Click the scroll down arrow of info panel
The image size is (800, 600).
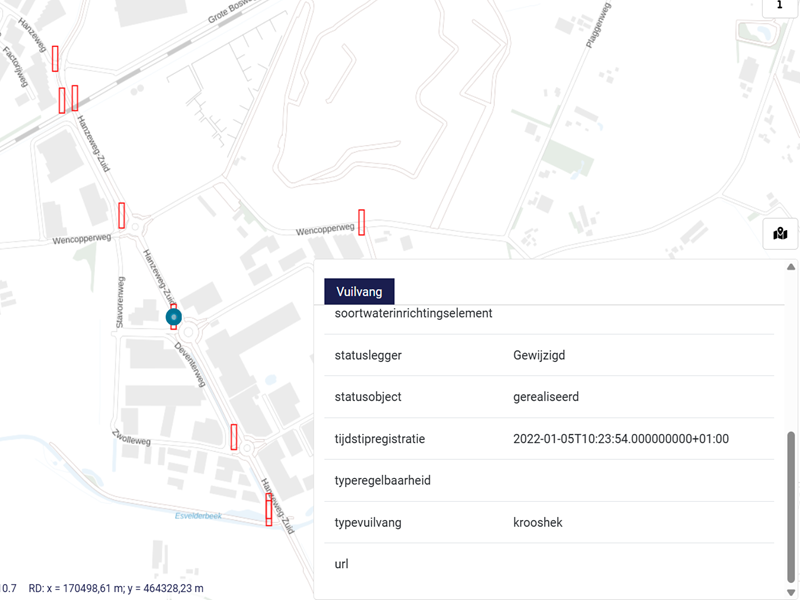tap(792, 592)
